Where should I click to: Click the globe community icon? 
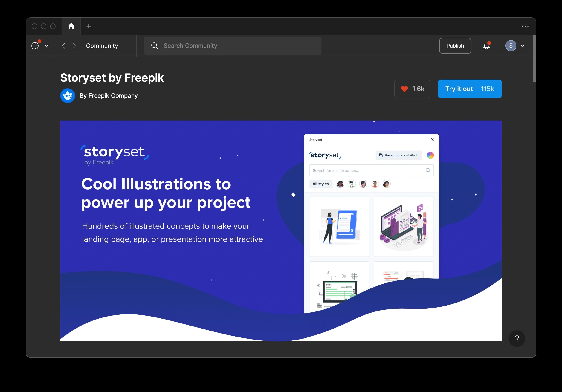(x=35, y=46)
